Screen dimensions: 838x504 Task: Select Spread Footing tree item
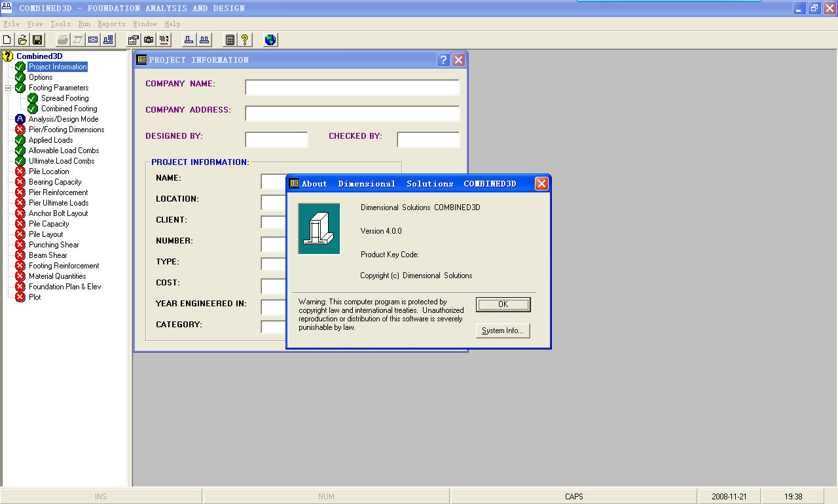tap(65, 98)
